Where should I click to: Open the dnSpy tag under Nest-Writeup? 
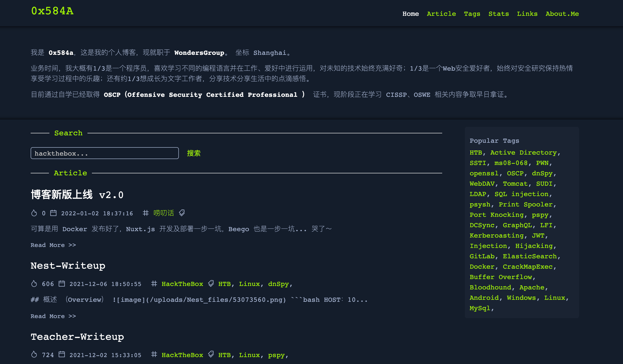point(278,284)
